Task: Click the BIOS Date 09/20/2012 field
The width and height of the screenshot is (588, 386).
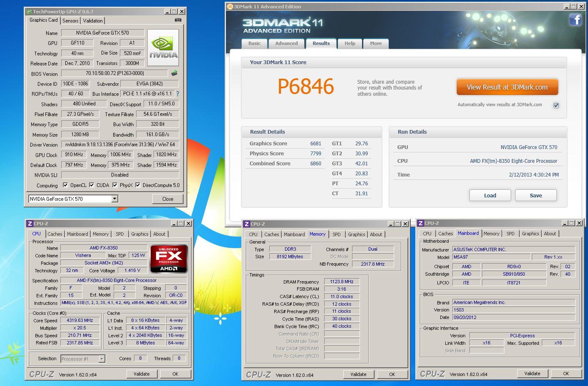Action: tap(514, 317)
